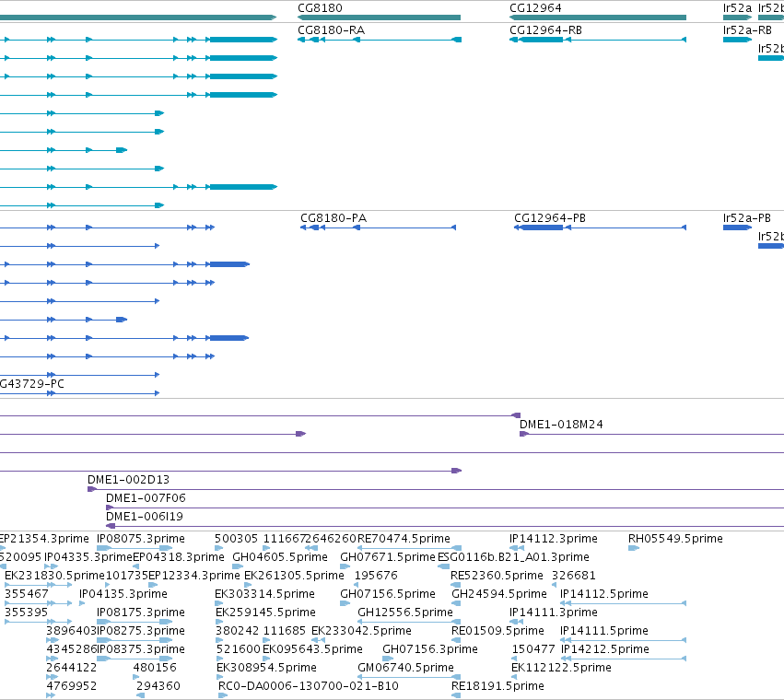This screenshot has height=700, width=784.
Task: Click the Ir52a gene label
Action: click(x=738, y=8)
